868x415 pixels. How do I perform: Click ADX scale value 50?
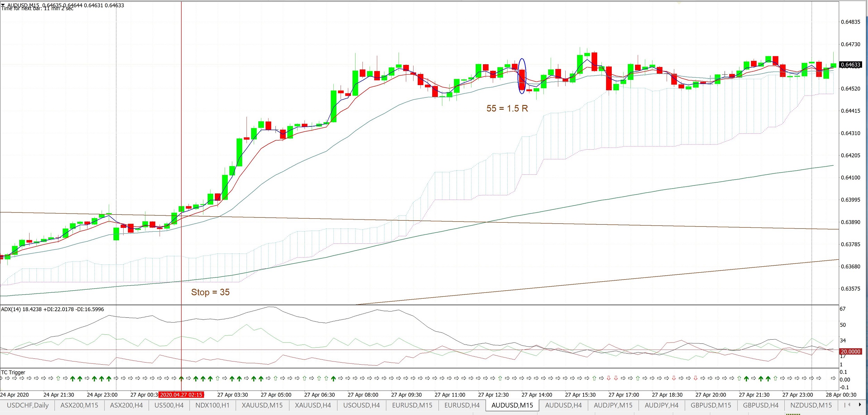click(x=843, y=325)
